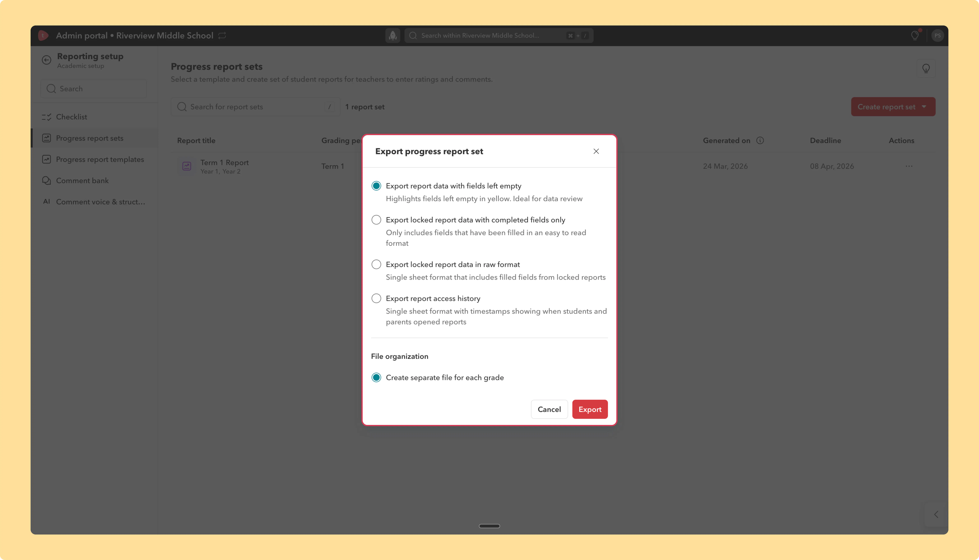
Task: Click the 1 report set count label
Action: pyautogui.click(x=365, y=107)
